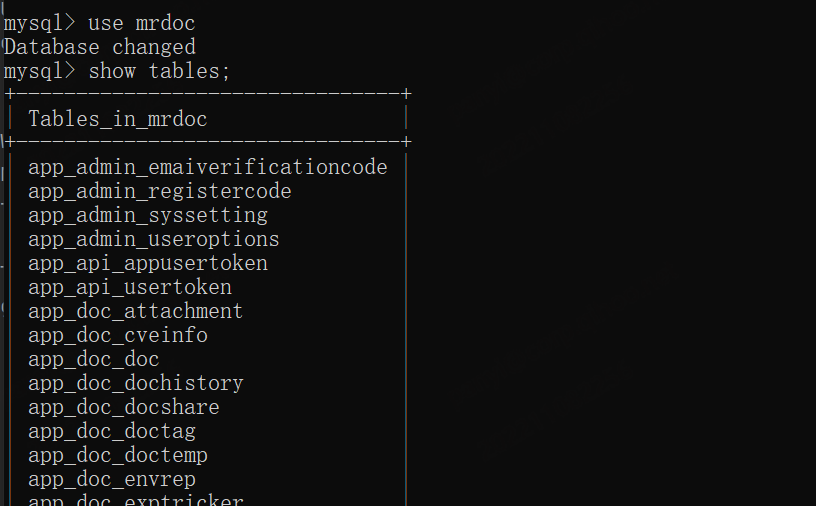Click the 'use mrdoc' command line

[x=99, y=23]
